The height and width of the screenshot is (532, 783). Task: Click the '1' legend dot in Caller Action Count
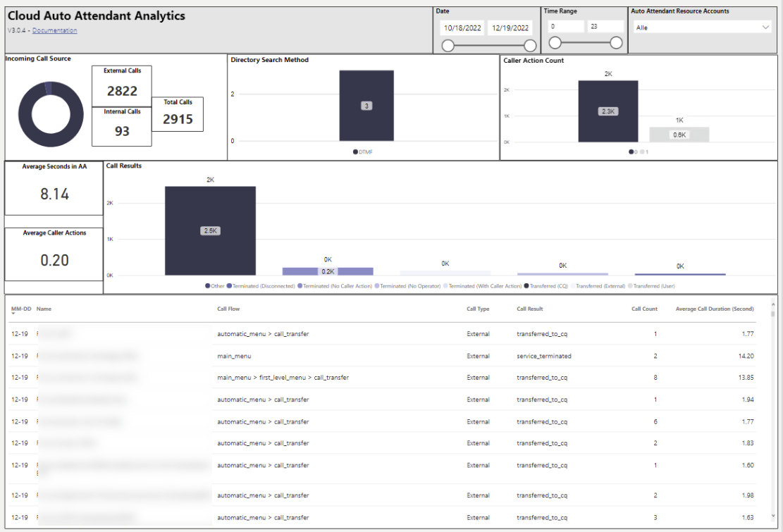coord(642,151)
